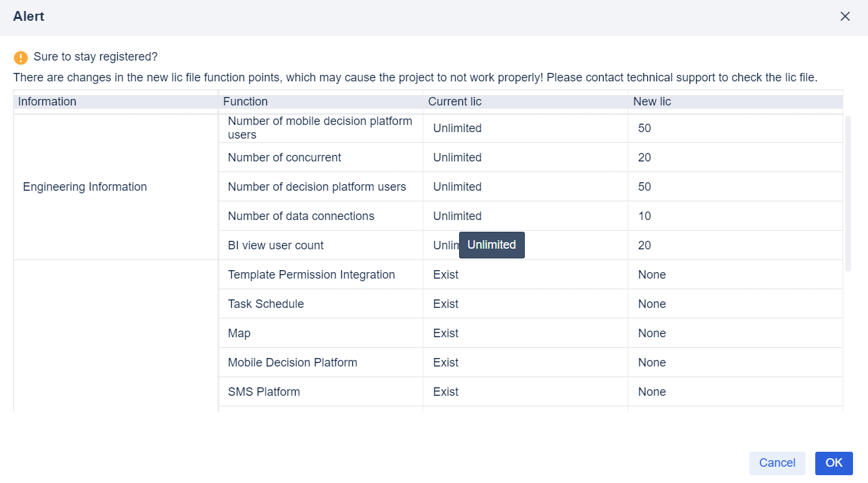The height and width of the screenshot is (483, 868).
Task: Click the Alert dialog title text
Action: [29, 16]
